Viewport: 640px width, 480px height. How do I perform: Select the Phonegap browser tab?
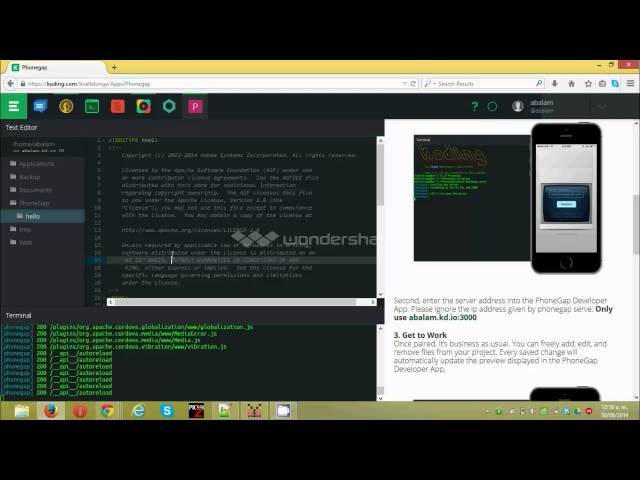point(57,68)
